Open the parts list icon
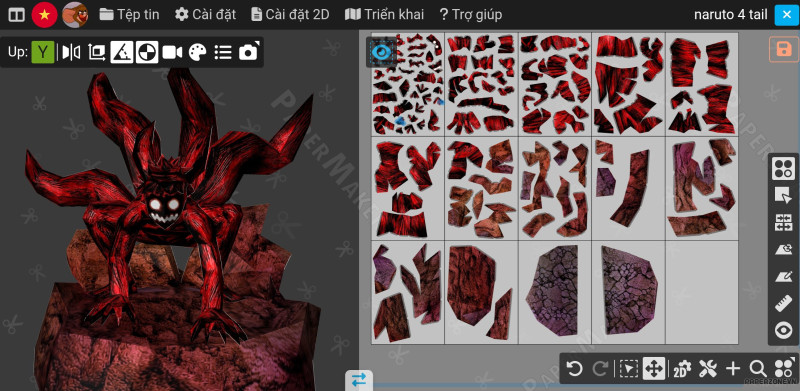The image size is (800, 391). (223, 52)
